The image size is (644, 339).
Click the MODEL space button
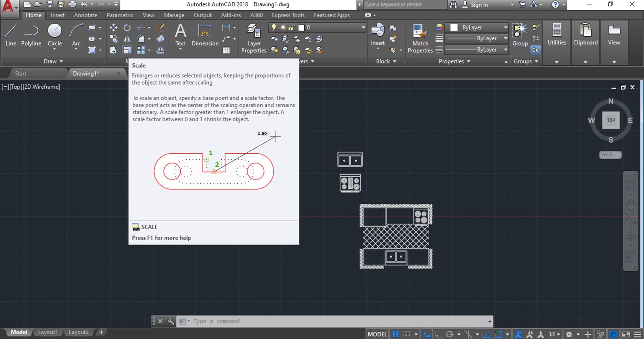tap(377, 334)
